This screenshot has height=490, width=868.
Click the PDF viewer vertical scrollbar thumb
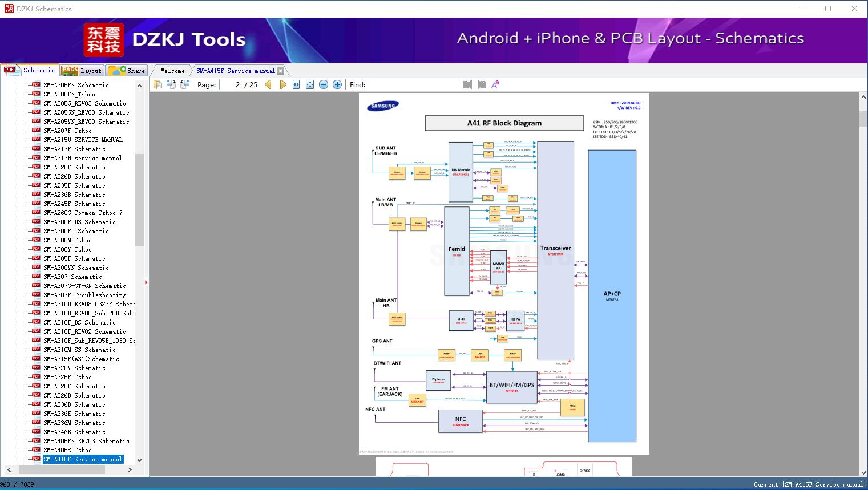(863, 119)
